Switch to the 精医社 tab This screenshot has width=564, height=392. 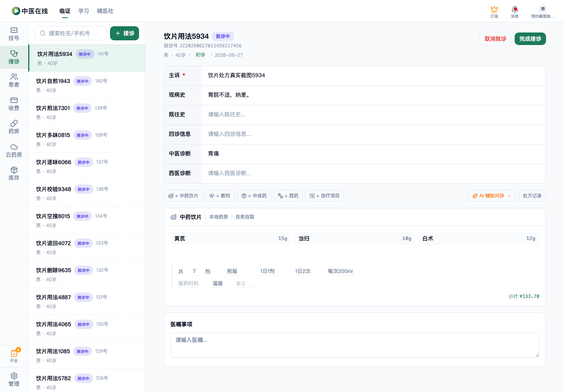(x=105, y=11)
